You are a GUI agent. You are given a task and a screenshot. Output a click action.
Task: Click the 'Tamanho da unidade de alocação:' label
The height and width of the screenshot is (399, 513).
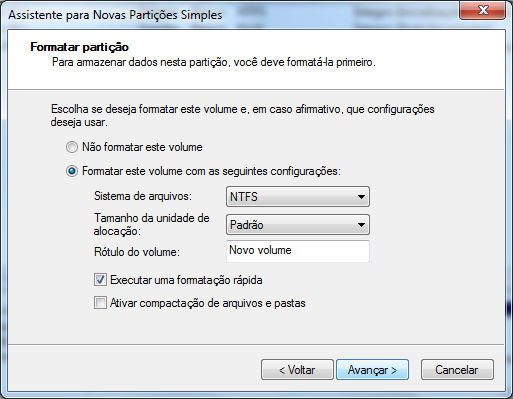(151, 224)
